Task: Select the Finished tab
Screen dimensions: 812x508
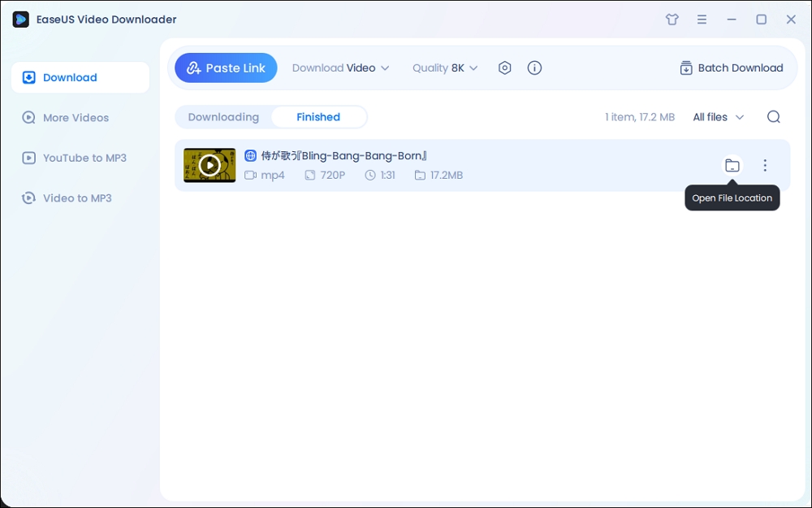Action: (x=317, y=116)
